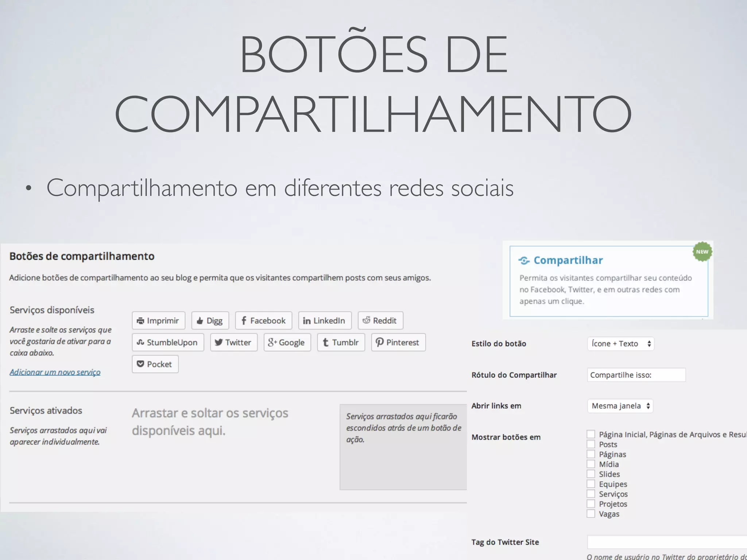
Task: Click the Serviços disponíveis heading
Action: click(x=52, y=310)
